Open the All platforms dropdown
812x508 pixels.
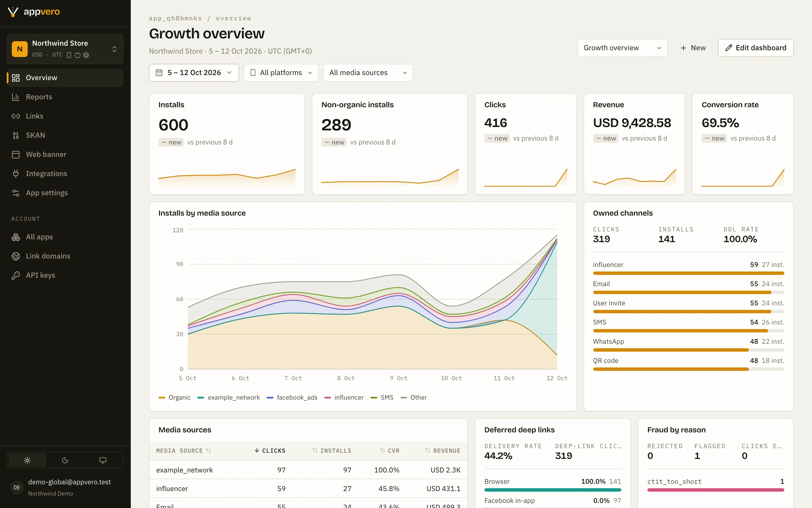click(281, 73)
